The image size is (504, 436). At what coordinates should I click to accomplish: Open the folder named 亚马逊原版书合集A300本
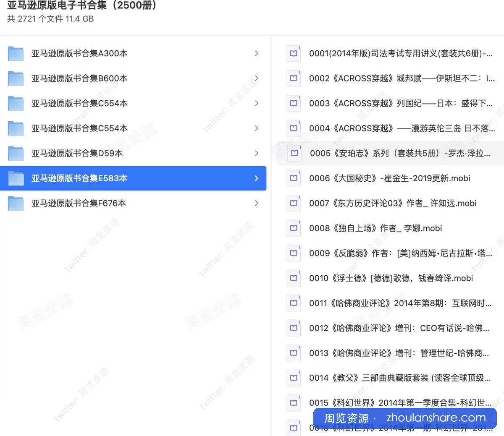coord(79,53)
